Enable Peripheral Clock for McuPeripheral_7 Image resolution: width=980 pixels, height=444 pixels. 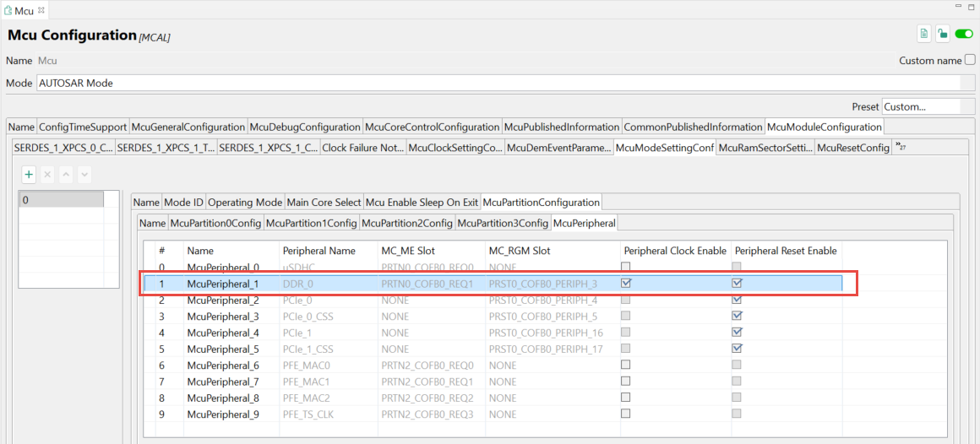(x=626, y=381)
